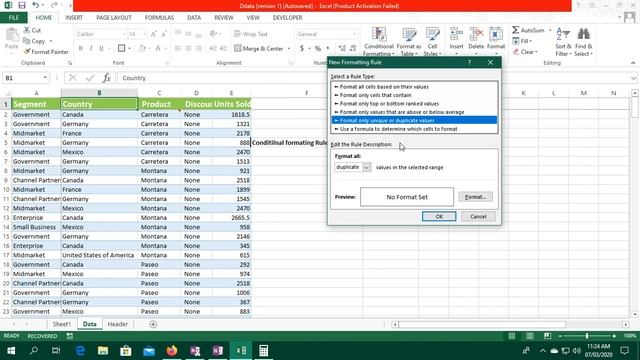Open Find & Select binoculars
The width and height of the screenshot is (640, 360).
click(584, 42)
